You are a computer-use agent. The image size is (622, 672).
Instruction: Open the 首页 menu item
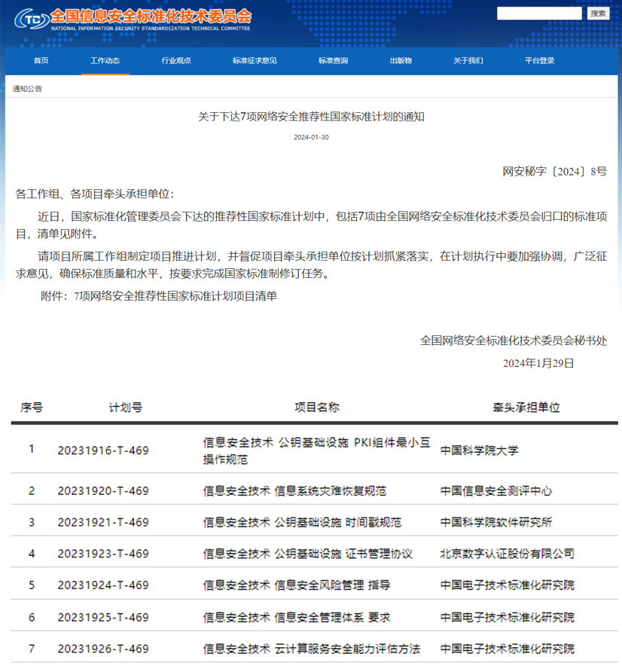41,60
